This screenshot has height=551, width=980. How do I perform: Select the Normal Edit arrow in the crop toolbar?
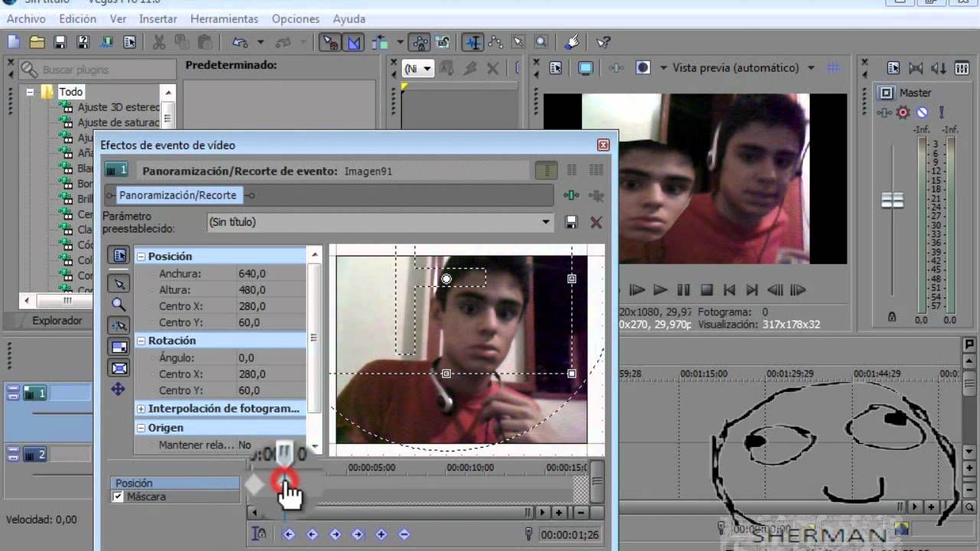(x=119, y=284)
